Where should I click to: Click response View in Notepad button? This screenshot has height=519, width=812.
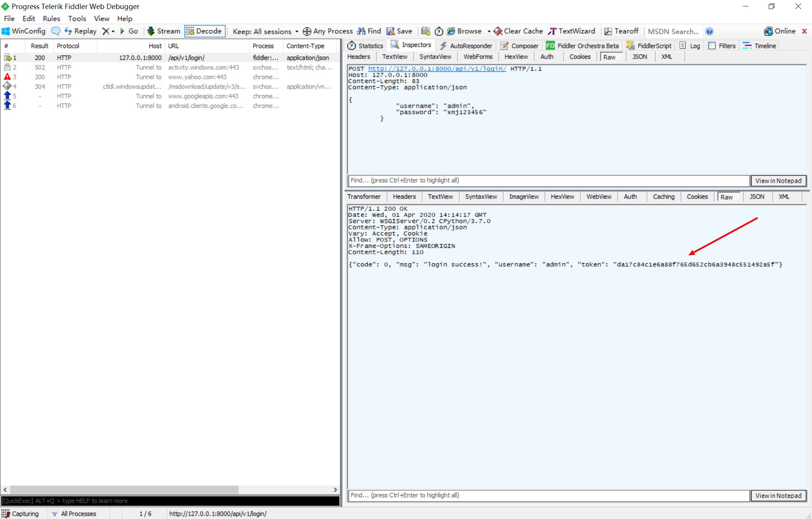tap(778, 496)
